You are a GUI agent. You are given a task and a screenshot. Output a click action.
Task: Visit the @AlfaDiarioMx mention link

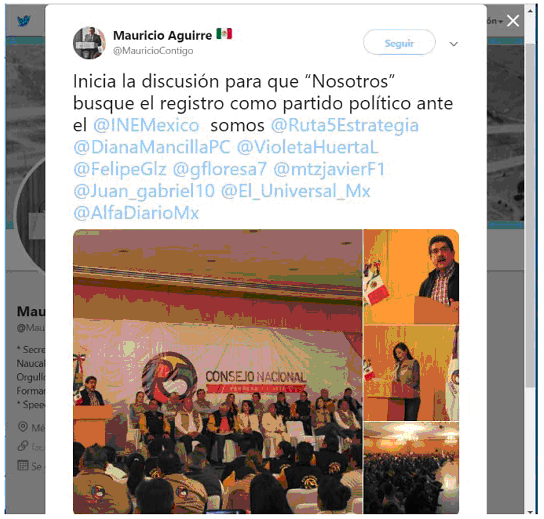pos(136,213)
